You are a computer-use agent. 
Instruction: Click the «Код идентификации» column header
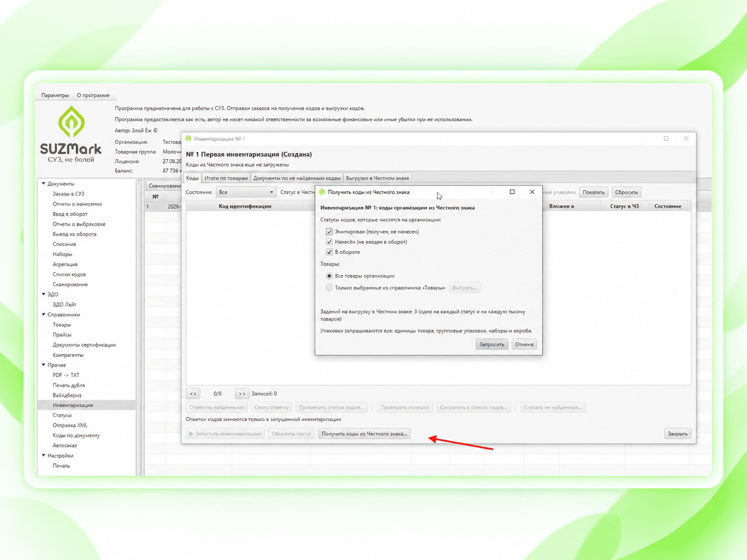tap(245, 206)
